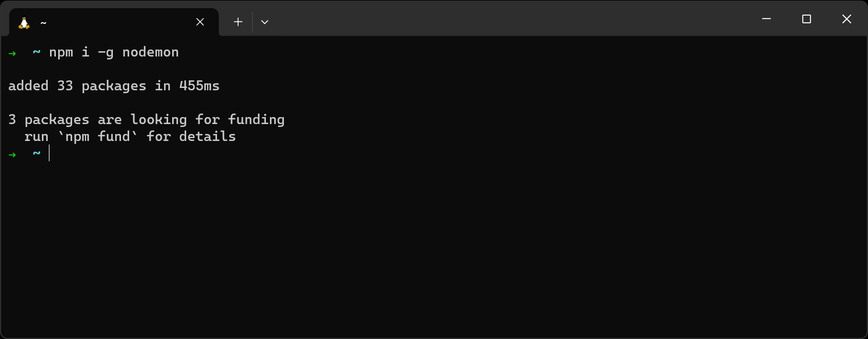The height and width of the screenshot is (339, 868).
Task: Click the Tux penguin icon on the tab
Action: click(23, 22)
